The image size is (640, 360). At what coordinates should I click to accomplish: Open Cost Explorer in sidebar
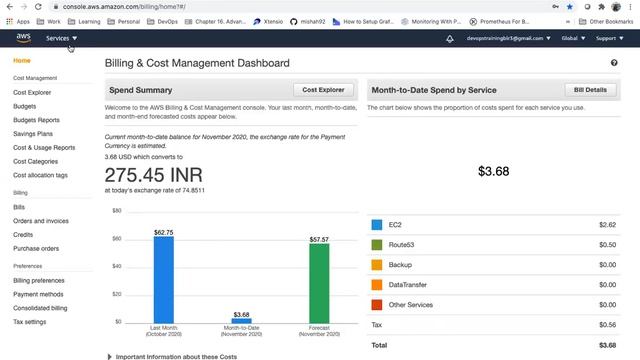pos(32,93)
